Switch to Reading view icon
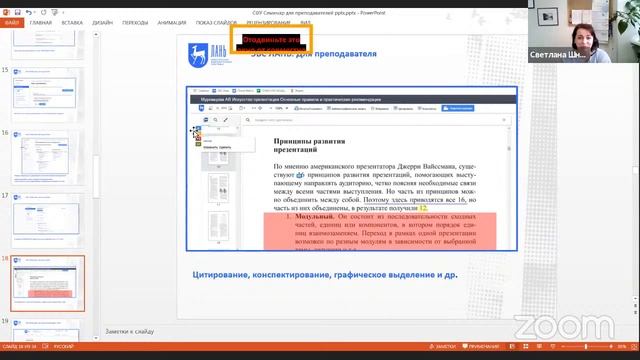This screenshot has width=640, height=360. coord(539,347)
